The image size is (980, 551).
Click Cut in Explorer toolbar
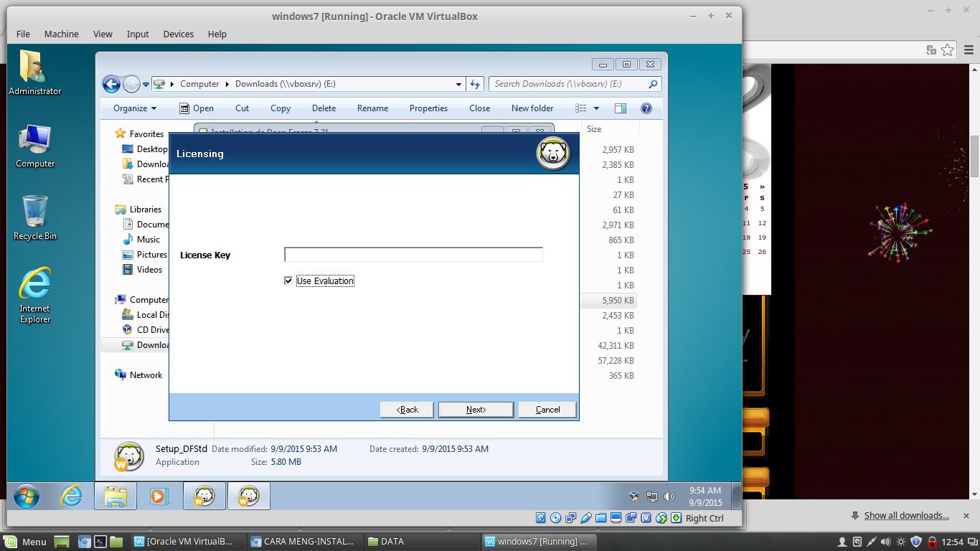pos(242,108)
